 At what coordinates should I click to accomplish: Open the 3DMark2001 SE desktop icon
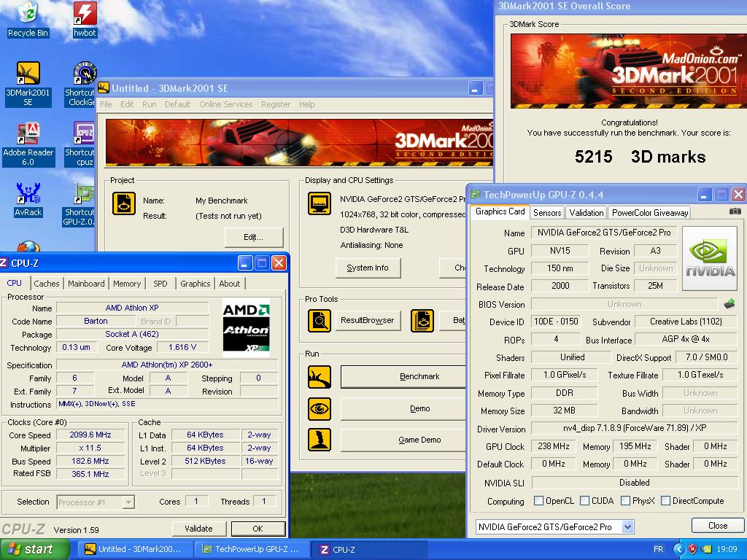click(x=28, y=83)
